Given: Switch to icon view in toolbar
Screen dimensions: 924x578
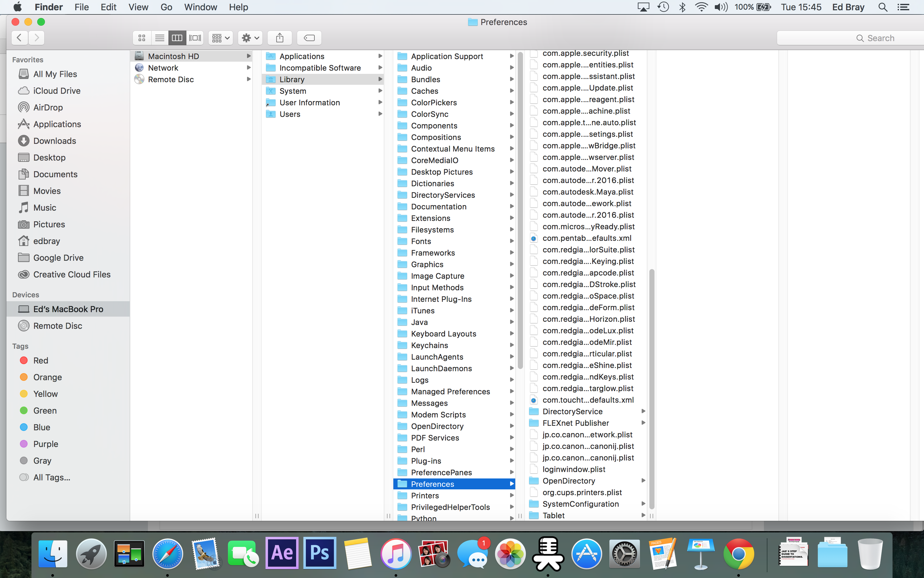Looking at the screenshot, I should point(142,38).
